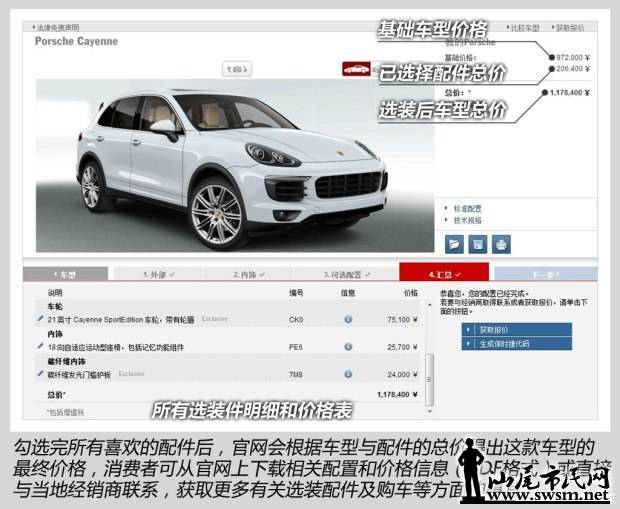Click the "Porsche Cayenne" title text
The width and height of the screenshot is (620, 509).
76,42
